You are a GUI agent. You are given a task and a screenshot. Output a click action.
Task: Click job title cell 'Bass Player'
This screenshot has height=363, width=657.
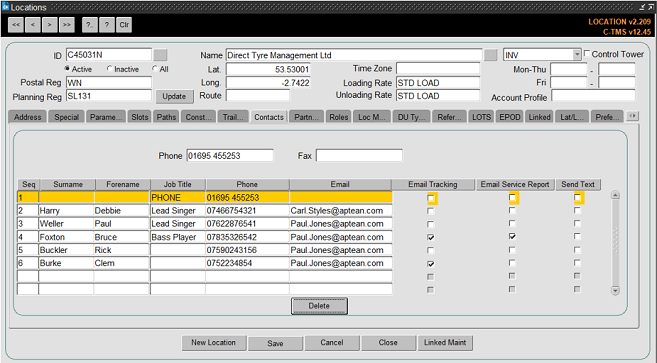pos(178,237)
